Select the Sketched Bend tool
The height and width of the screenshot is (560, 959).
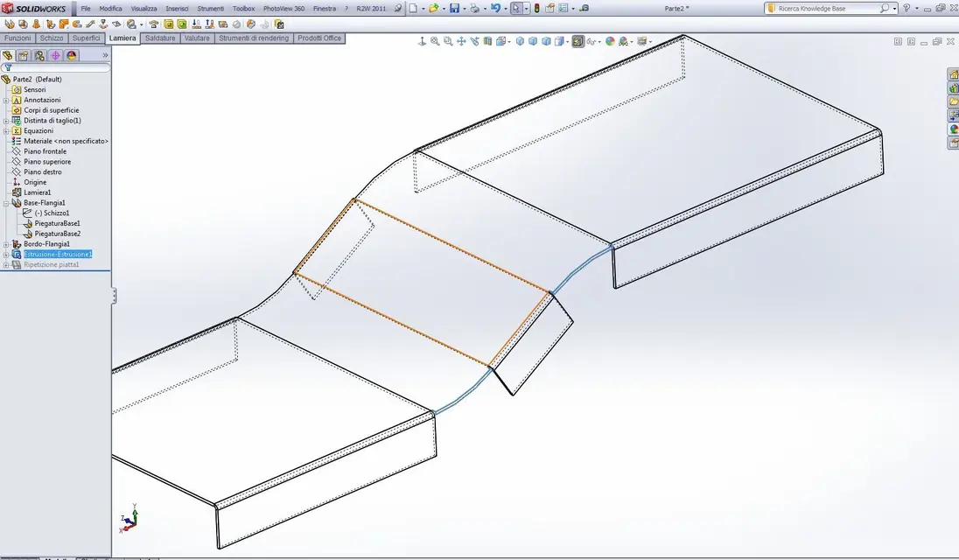pos(103,24)
